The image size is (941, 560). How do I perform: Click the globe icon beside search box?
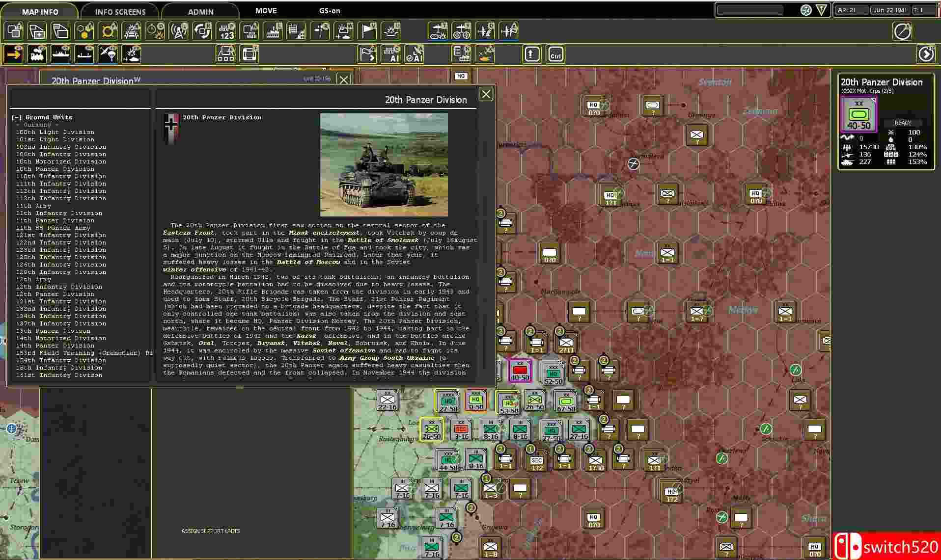tap(805, 10)
